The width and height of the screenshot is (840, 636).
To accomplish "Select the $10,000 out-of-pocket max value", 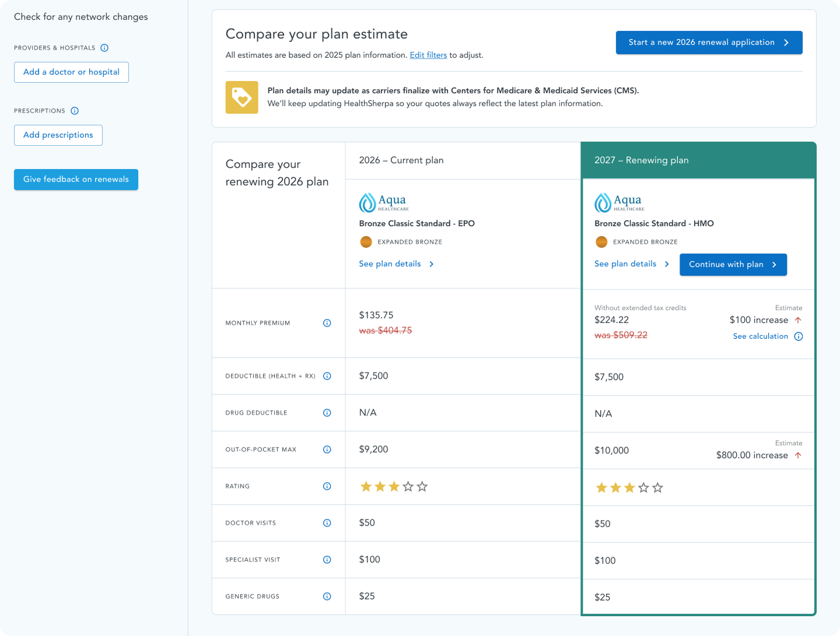I will click(x=612, y=451).
